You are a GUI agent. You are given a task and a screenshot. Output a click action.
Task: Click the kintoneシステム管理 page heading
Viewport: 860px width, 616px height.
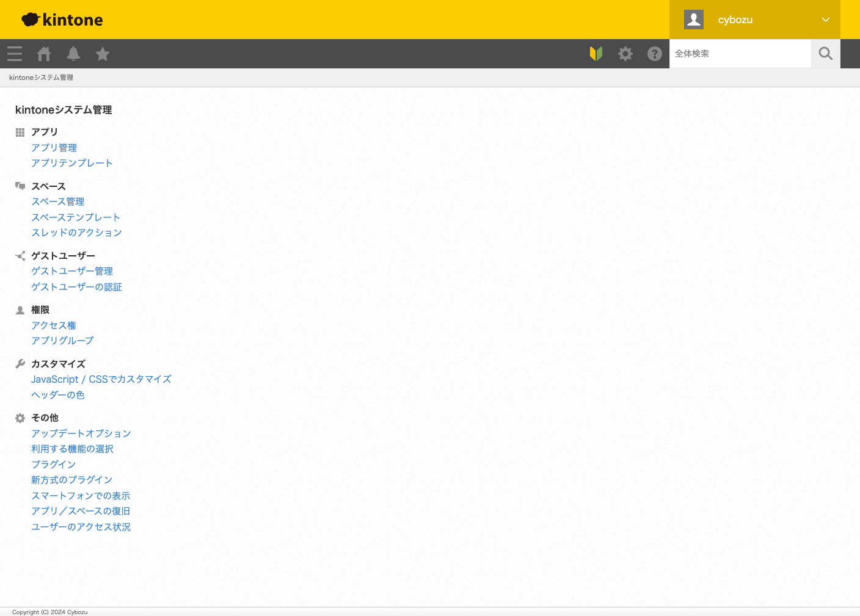pos(64,110)
